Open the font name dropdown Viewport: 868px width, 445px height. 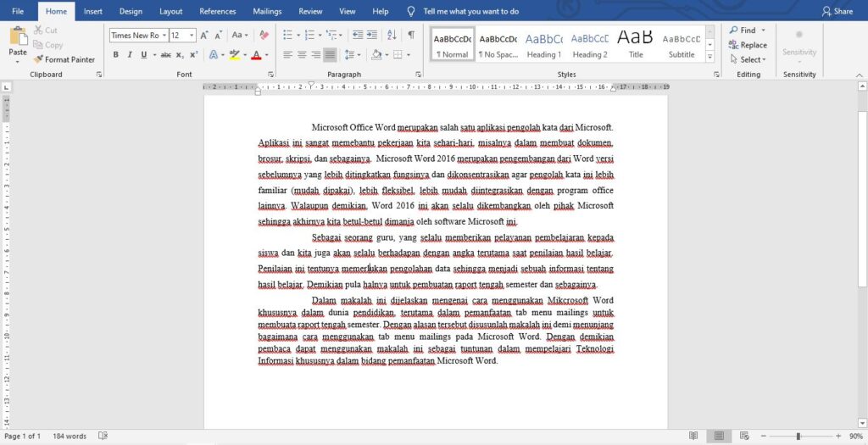click(x=164, y=36)
